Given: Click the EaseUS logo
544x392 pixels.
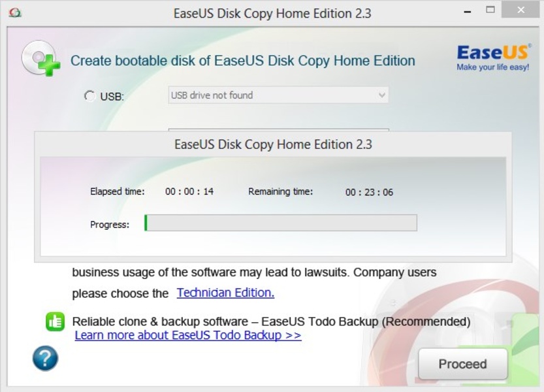Looking at the screenshot, I should tap(492, 57).
